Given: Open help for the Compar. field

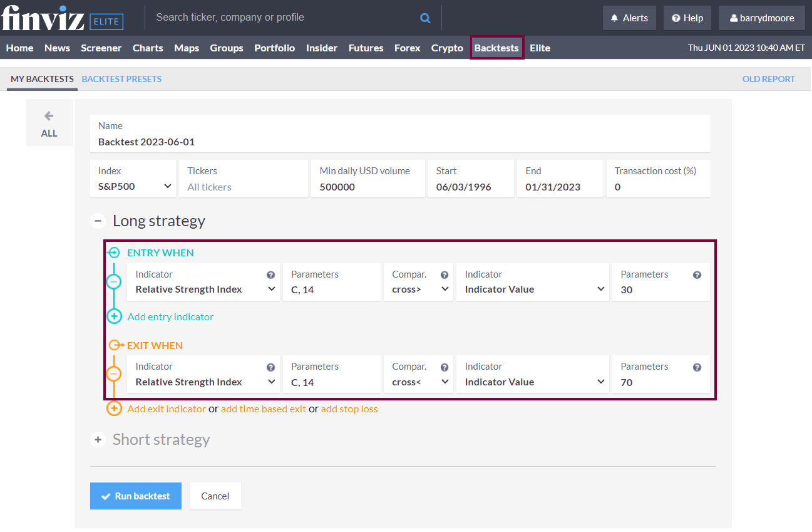Looking at the screenshot, I should (444, 274).
